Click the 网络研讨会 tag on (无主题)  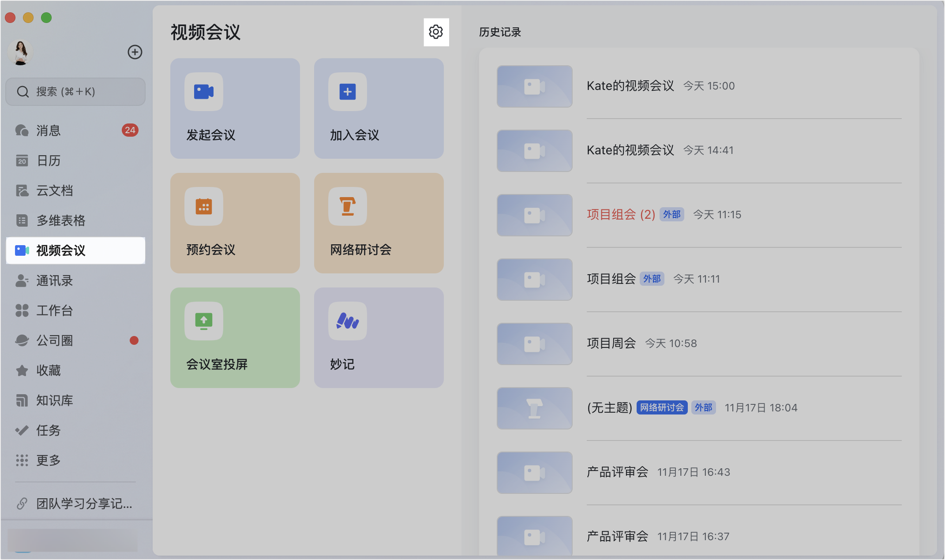point(662,407)
